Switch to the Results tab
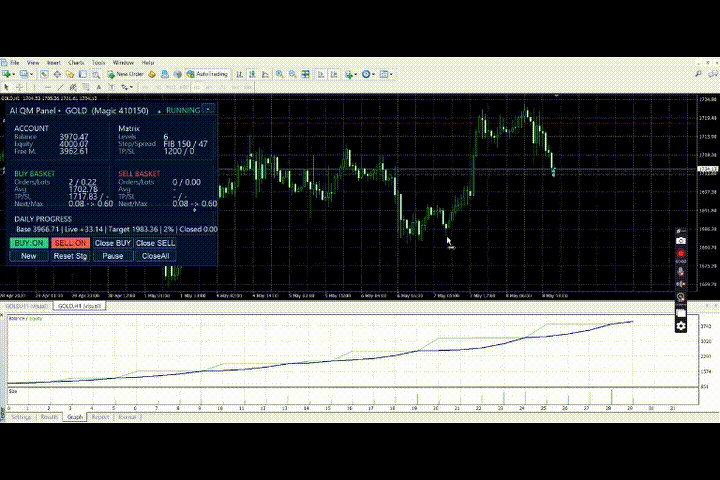This screenshot has height=480, width=720. click(49, 417)
